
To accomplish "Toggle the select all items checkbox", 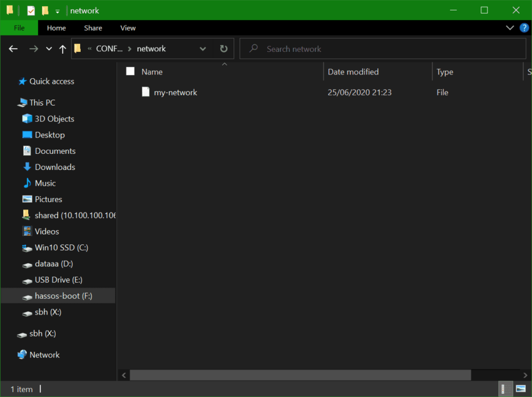I will pos(130,71).
